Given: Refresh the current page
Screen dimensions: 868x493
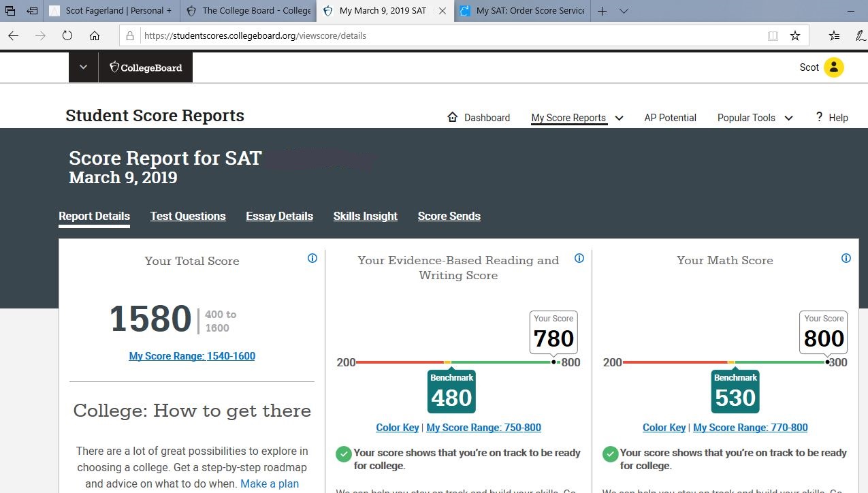Looking at the screenshot, I should tap(67, 36).
